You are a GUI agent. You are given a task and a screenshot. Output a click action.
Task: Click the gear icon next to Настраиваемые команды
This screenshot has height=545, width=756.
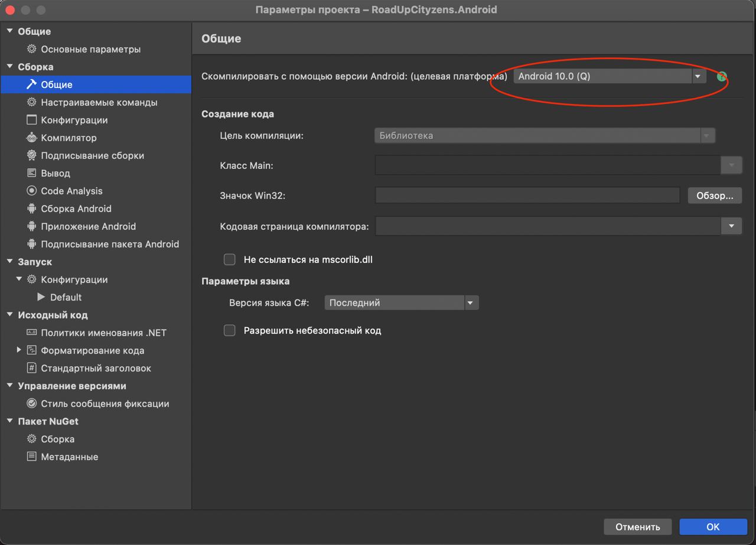(32, 102)
